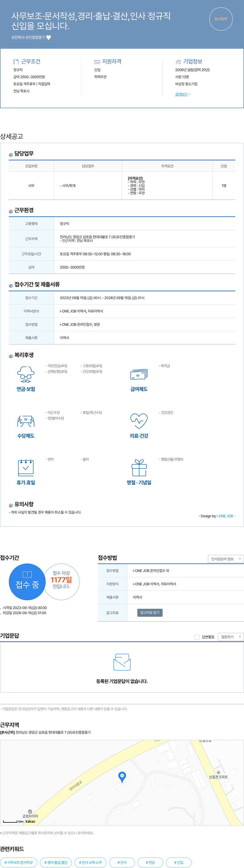244x868 pixels.
Task: Toggle the 답변펼침 checkbox
Action: (197, 637)
